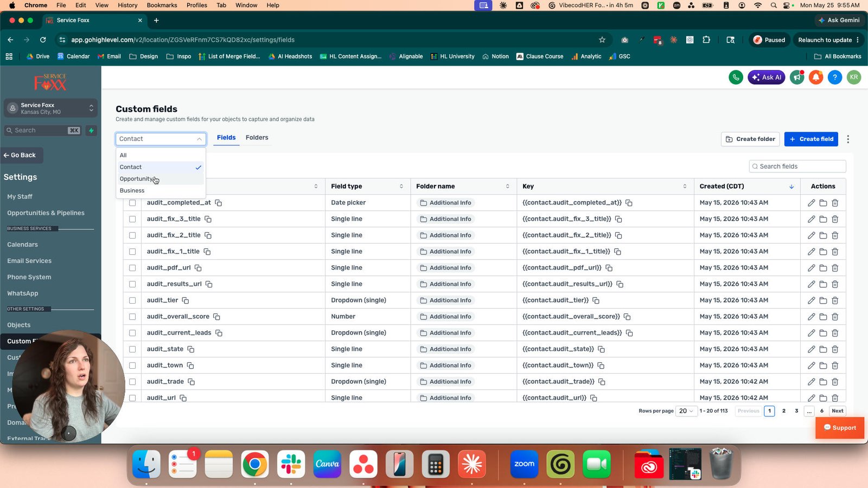Bookmark this page with the star icon
This screenshot has height=488, width=868.
(x=602, y=40)
